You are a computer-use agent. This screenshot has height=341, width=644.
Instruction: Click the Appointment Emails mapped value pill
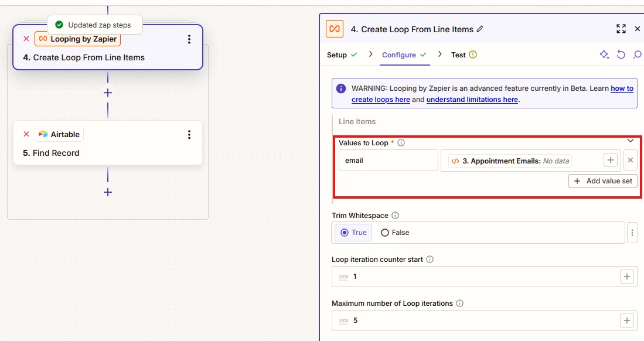point(510,161)
